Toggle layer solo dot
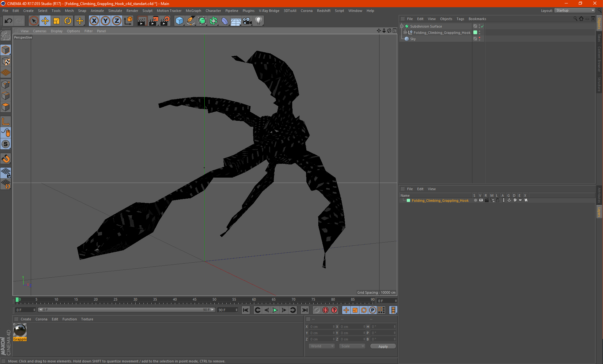Image resolution: width=603 pixels, height=364 pixels. click(475, 200)
